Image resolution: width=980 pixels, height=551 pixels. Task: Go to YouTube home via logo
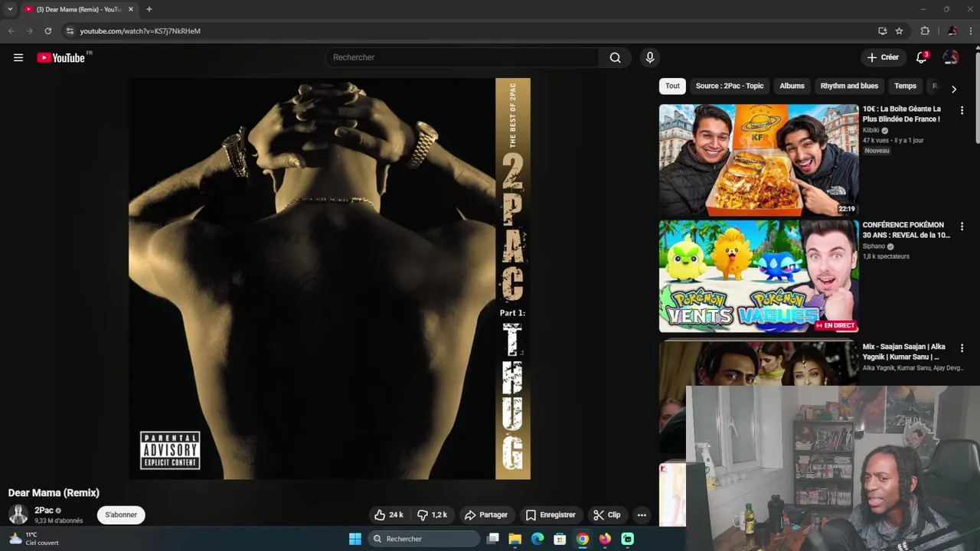click(x=60, y=57)
